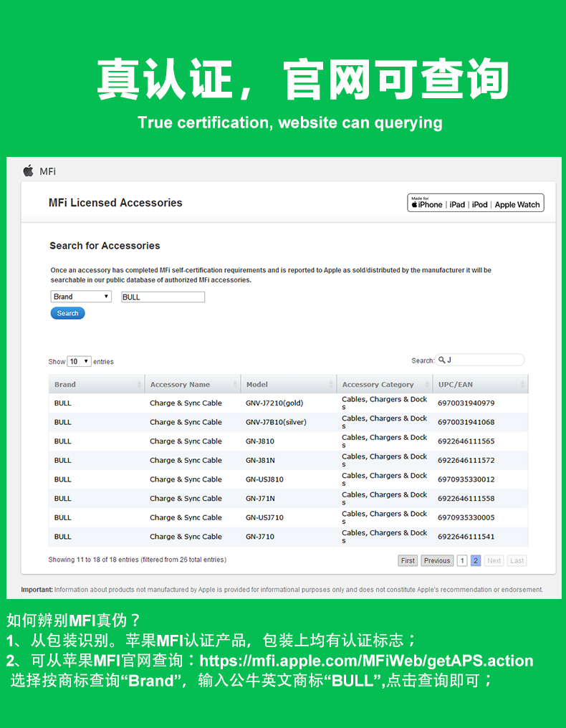Viewport: 566px width, 728px height.
Task: Click the Search for Accessories heading
Action: (105, 246)
